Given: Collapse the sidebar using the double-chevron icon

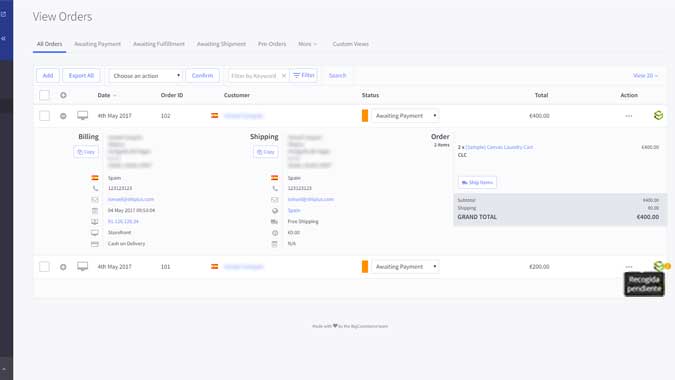Looking at the screenshot, I should click(3, 38).
